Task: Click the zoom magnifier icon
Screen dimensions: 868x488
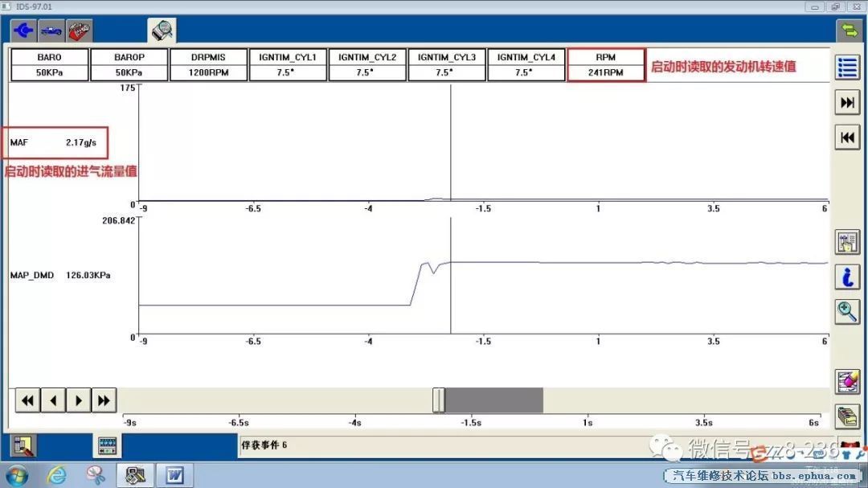Action: [x=848, y=312]
